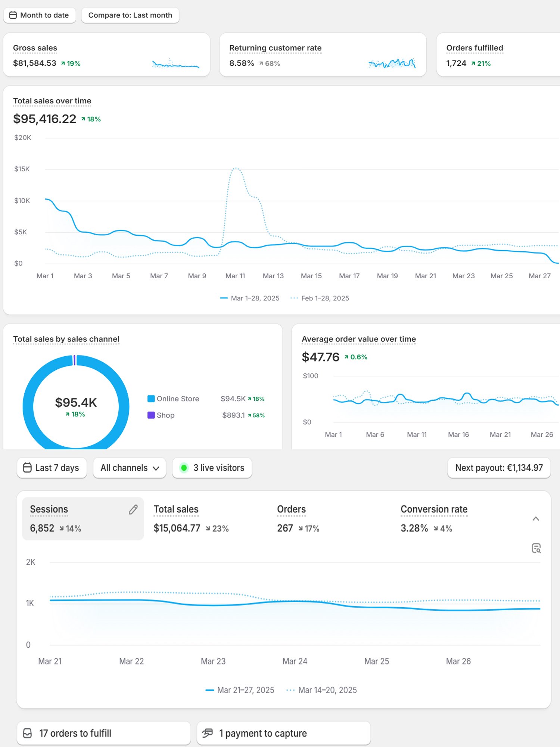Collapse the metrics panel with the chevron
The width and height of the screenshot is (560, 747).
tap(536, 519)
